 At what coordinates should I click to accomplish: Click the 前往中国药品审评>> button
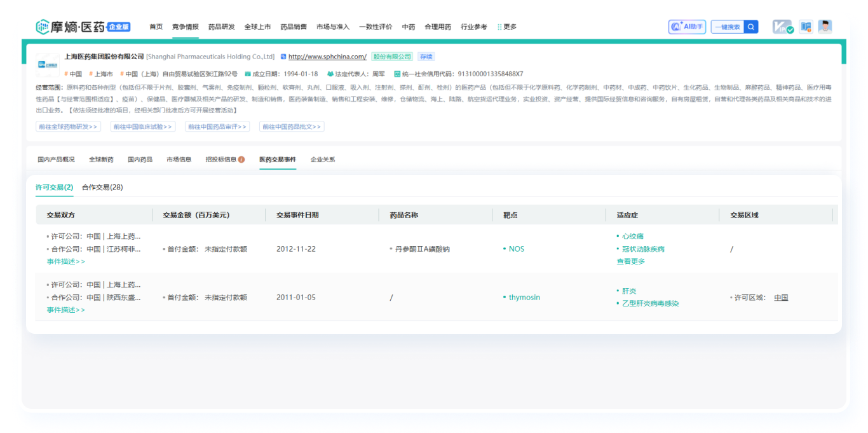[217, 127]
